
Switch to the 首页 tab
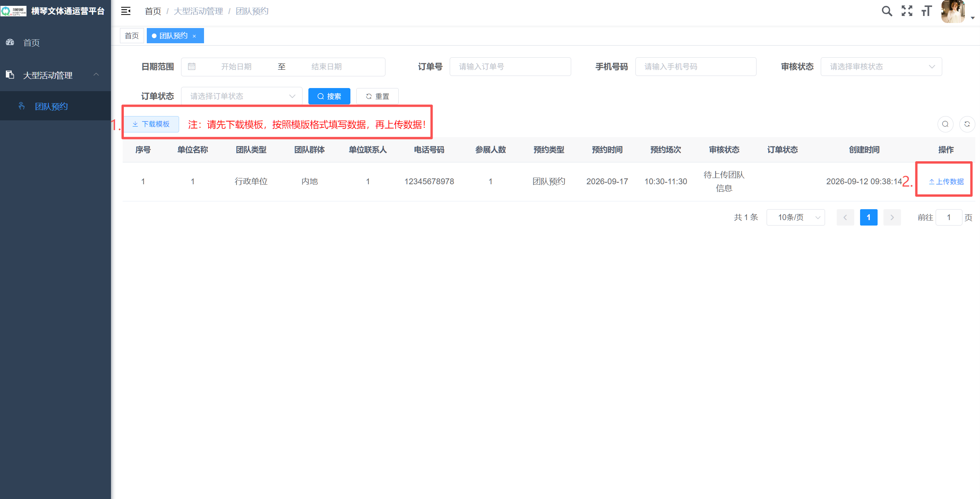[x=132, y=36]
